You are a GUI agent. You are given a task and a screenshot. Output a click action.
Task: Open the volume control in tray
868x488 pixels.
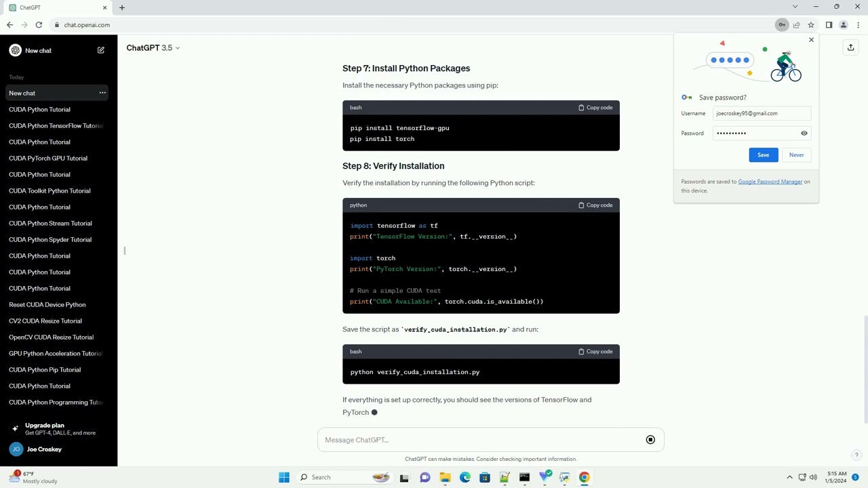point(814,477)
